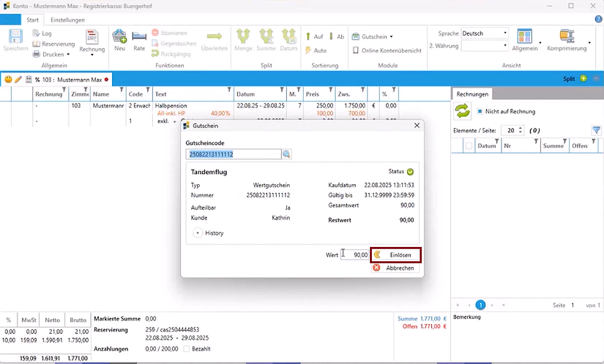Click the green refresh arrows in Rechnungen
The width and height of the screenshot is (604, 364).
click(x=463, y=112)
